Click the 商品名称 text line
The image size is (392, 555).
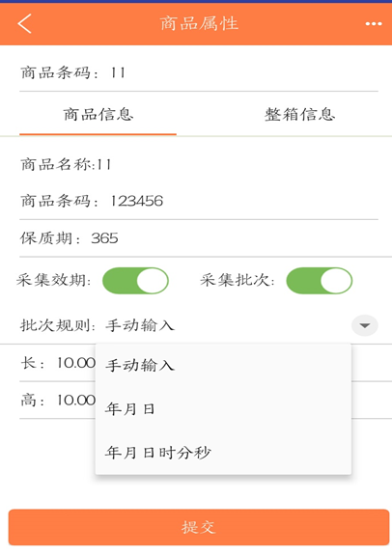66,165
